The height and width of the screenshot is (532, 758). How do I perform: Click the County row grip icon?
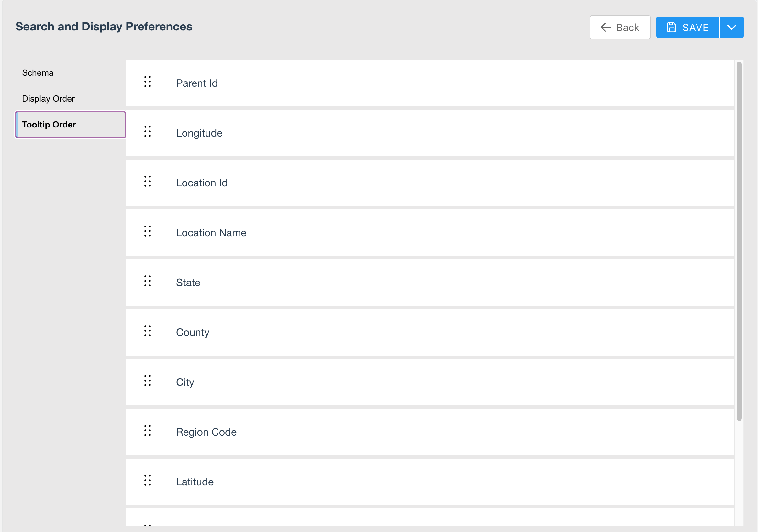point(148,331)
